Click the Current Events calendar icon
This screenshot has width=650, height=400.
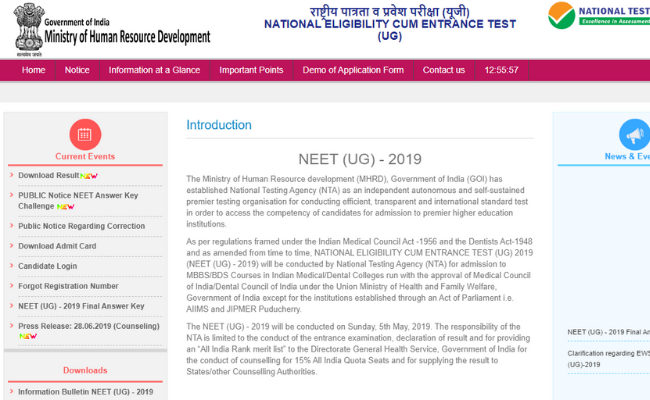[x=84, y=133]
